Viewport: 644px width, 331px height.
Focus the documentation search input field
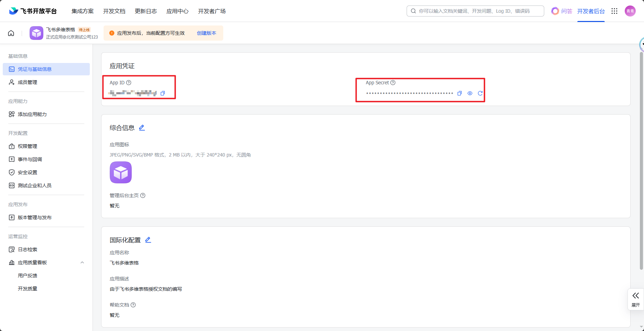(475, 11)
